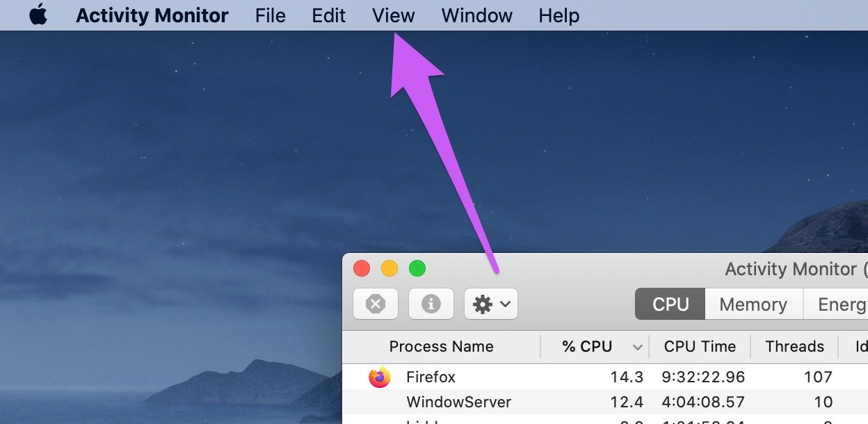Screen dimensions: 868x424
Task: Click Firefox CPU value 14.3
Action: click(x=627, y=377)
